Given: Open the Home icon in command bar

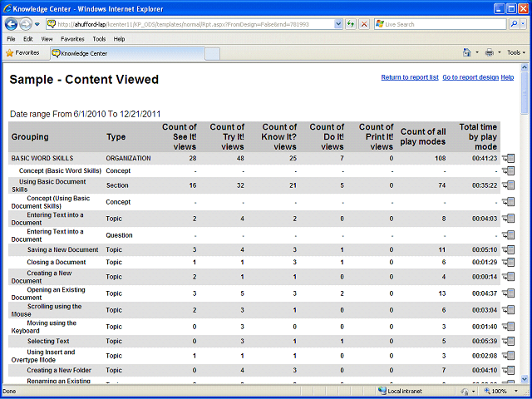Looking at the screenshot, I should [x=467, y=52].
